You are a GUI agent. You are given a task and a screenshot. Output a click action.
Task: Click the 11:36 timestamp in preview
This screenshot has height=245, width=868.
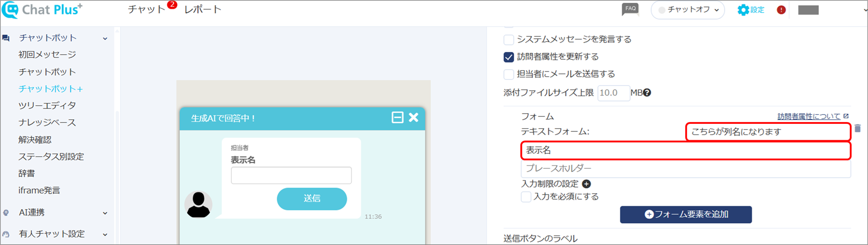pyautogui.click(x=373, y=216)
